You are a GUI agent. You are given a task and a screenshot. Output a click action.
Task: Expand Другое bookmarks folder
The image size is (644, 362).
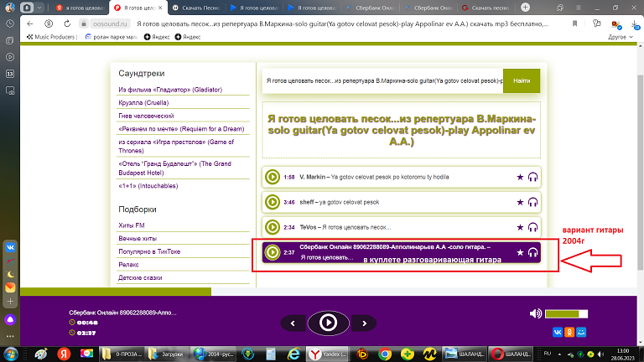click(x=621, y=37)
